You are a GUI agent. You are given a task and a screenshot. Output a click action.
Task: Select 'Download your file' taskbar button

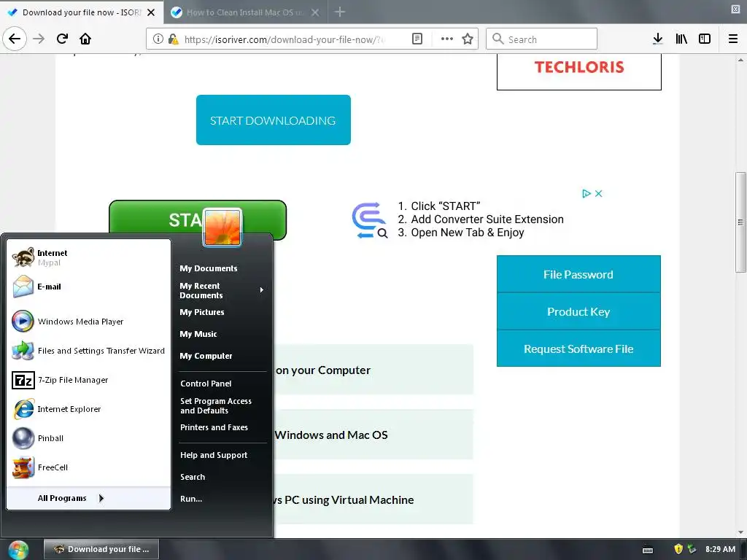(x=101, y=549)
